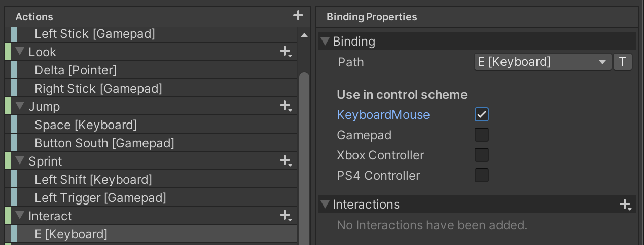644x245 pixels.
Task: Collapse the Jump action tree
Action: pyautogui.click(x=20, y=106)
